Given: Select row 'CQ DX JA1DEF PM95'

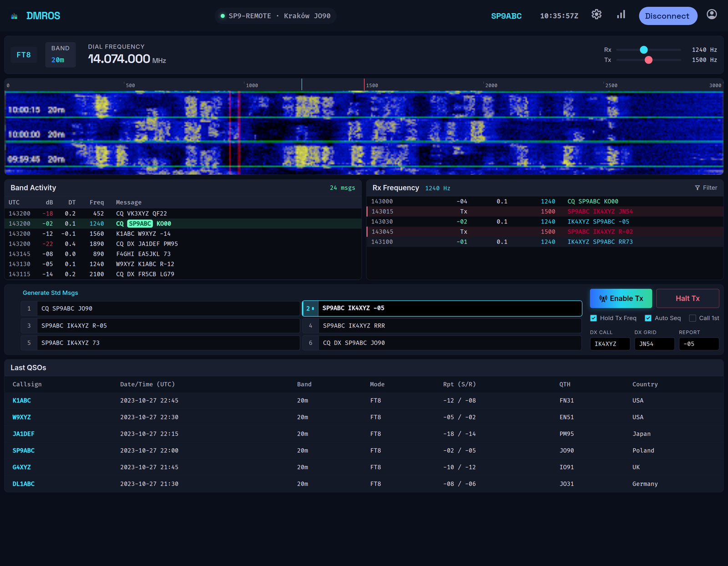Looking at the screenshot, I should coord(183,244).
